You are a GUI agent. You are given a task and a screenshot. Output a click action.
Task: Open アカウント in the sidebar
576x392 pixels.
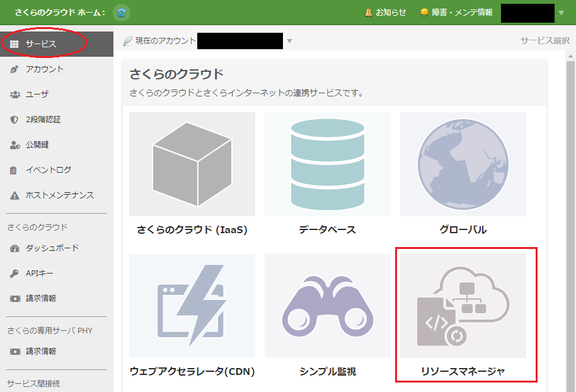(44, 69)
